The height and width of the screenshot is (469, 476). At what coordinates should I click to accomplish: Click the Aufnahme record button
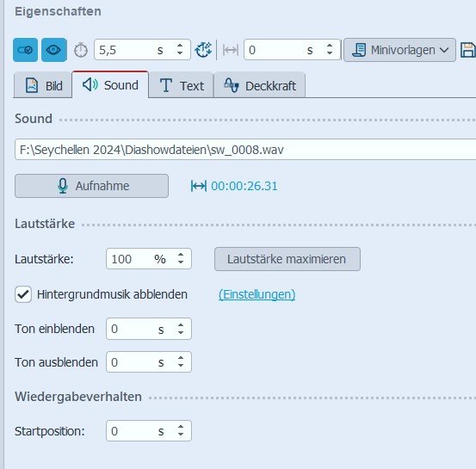91,186
